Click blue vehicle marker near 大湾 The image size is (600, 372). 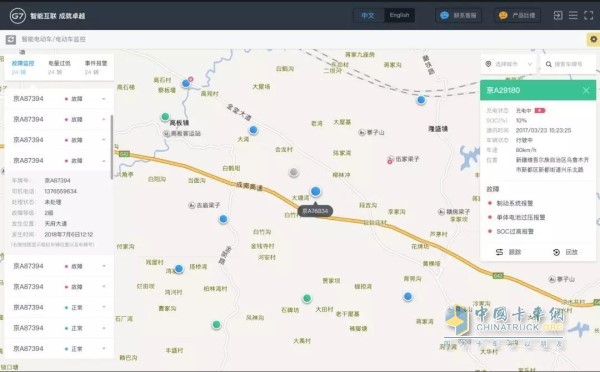pos(253,130)
